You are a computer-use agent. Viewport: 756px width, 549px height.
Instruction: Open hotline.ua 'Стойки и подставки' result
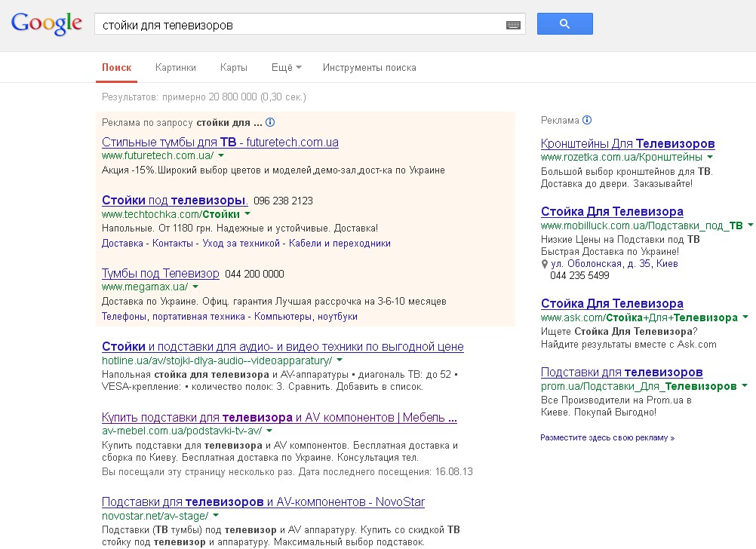tap(282, 347)
